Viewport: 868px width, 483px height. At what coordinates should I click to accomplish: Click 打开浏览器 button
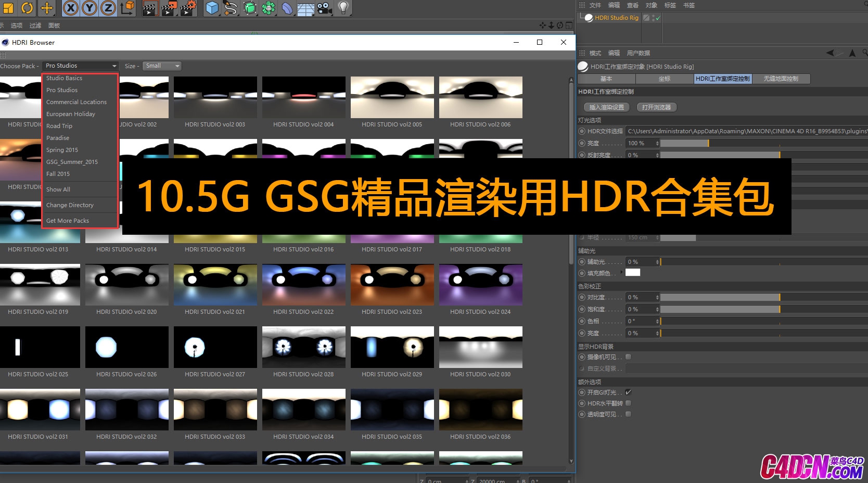(656, 107)
